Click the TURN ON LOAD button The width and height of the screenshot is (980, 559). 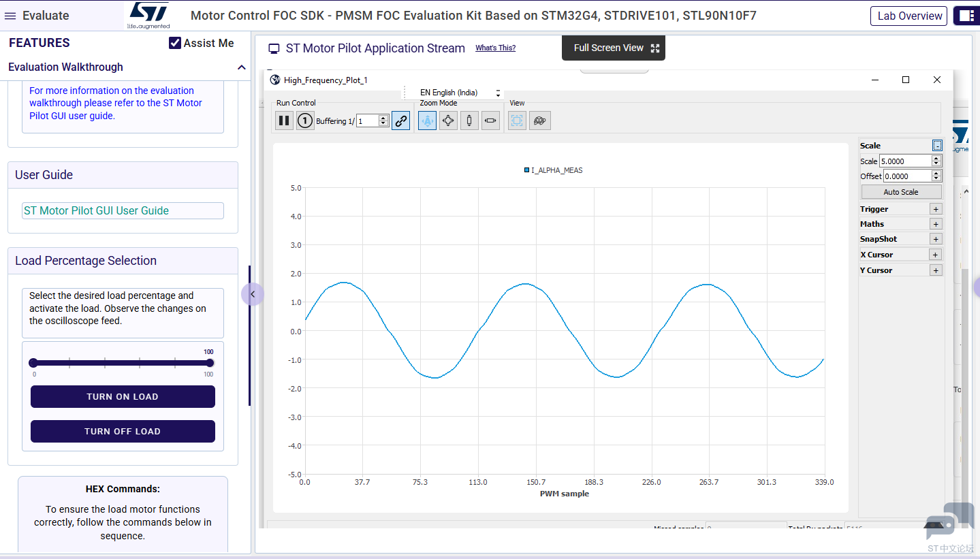(x=123, y=397)
